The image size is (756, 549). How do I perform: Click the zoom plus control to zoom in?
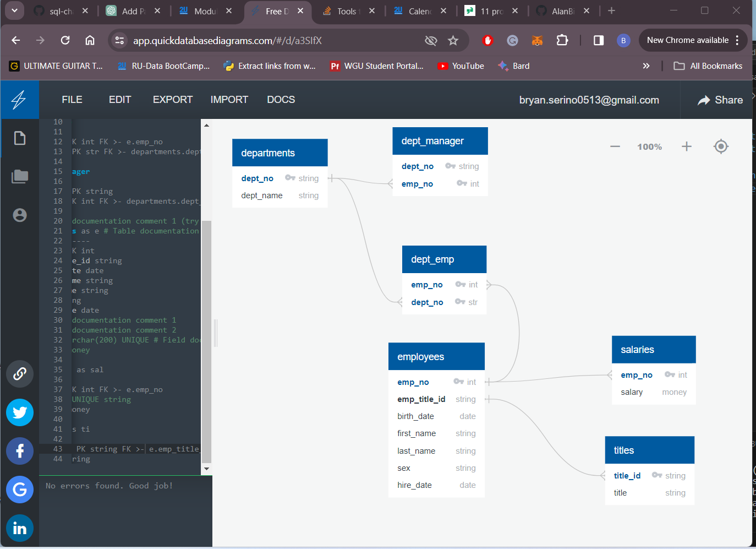(686, 146)
